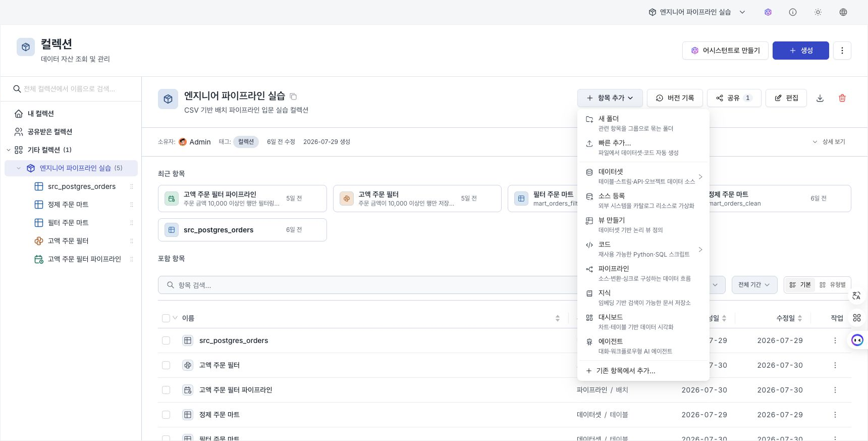This screenshot has height=441, width=868.
Task: Click the red trash delete icon
Action: coord(842,98)
